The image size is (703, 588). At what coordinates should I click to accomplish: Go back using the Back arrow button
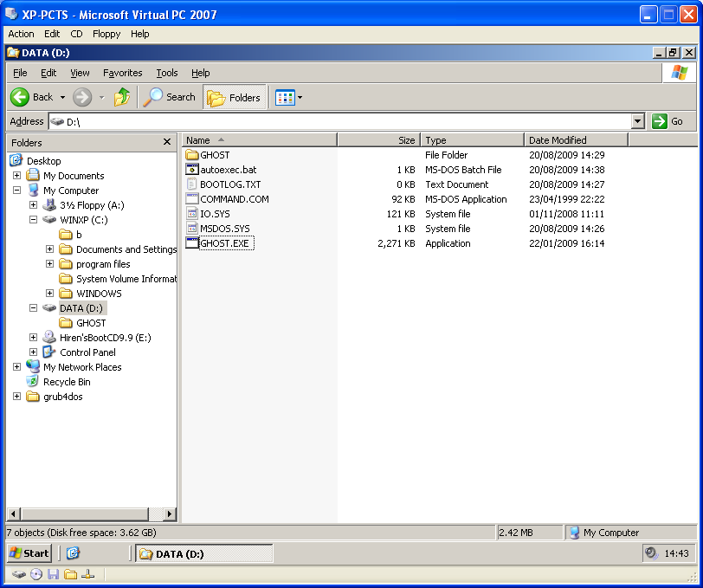pyautogui.click(x=20, y=97)
